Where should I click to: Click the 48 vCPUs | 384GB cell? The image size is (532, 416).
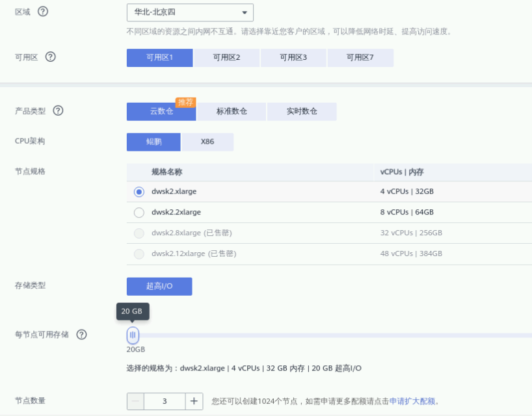click(411, 253)
